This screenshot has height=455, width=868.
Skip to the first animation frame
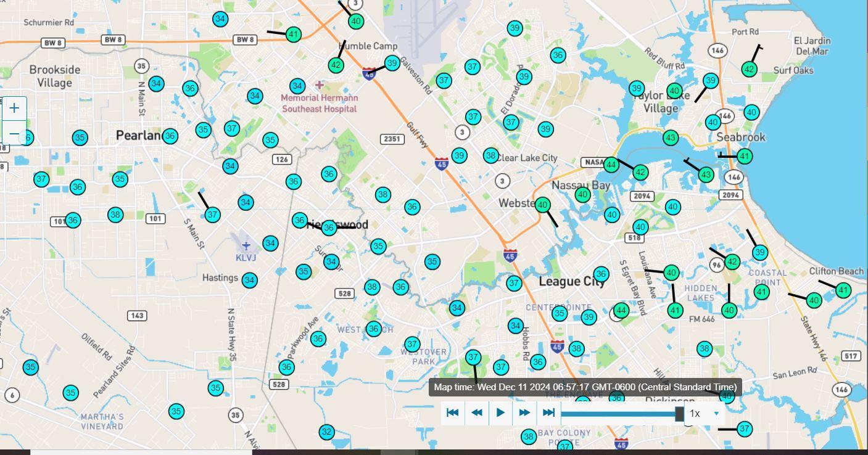pos(452,413)
